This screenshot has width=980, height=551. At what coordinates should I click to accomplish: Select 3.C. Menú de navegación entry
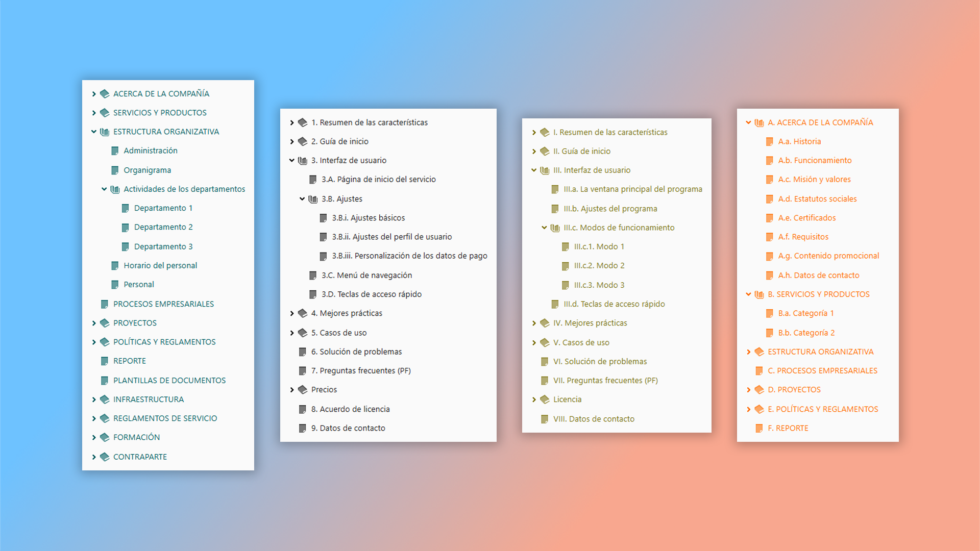pos(366,275)
